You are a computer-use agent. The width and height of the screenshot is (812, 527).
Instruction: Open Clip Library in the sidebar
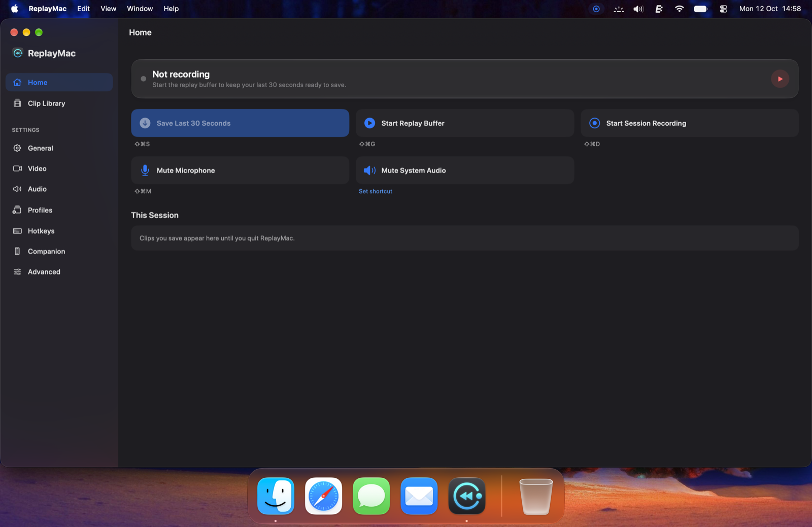(59, 103)
